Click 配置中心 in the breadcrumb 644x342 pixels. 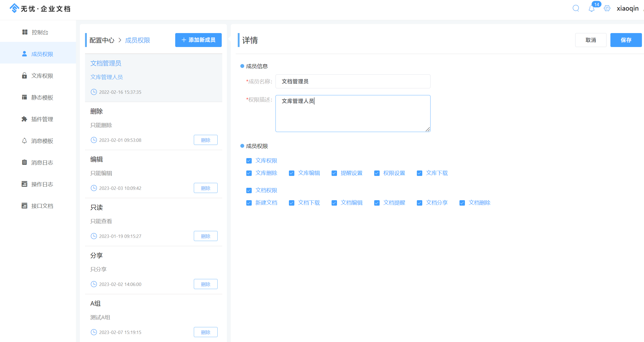[102, 40]
